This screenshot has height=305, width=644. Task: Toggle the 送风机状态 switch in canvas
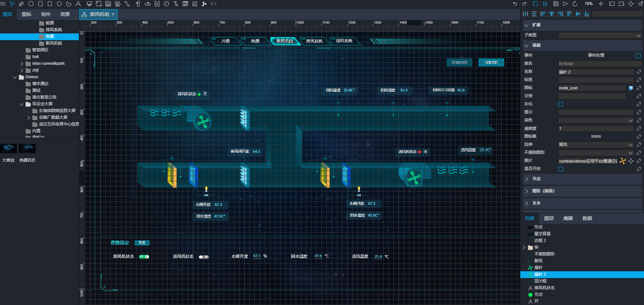click(204, 257)
